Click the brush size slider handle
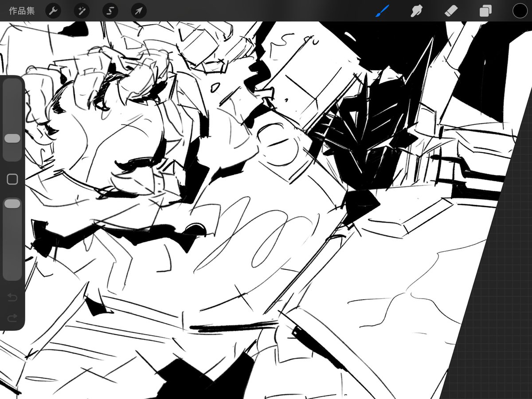The height and width of the screenshot is (399, 532). point(12,139)
